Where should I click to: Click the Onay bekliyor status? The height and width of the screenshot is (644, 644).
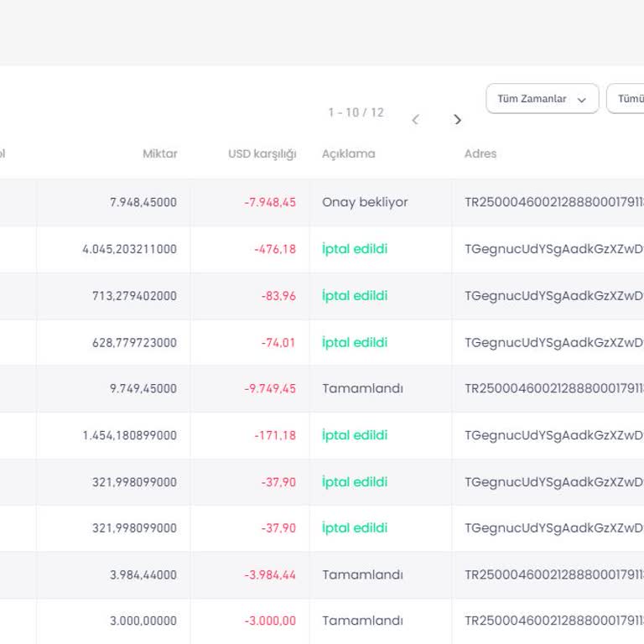point(365,202)
